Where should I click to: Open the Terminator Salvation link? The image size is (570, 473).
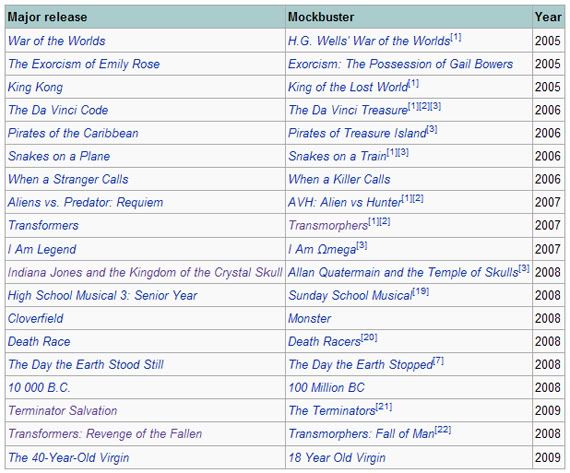pyautogui.click(x=63, y=411)
